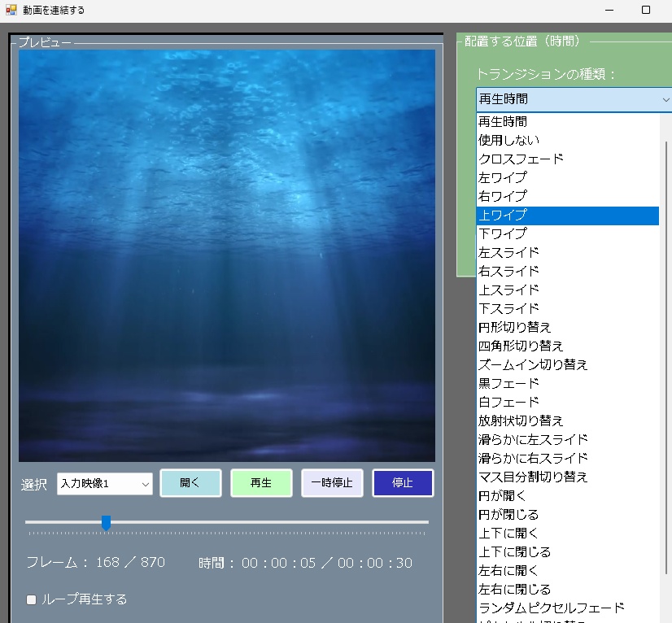Open a video file with the 開く button

pyautogui.click(x=190, y=482)
